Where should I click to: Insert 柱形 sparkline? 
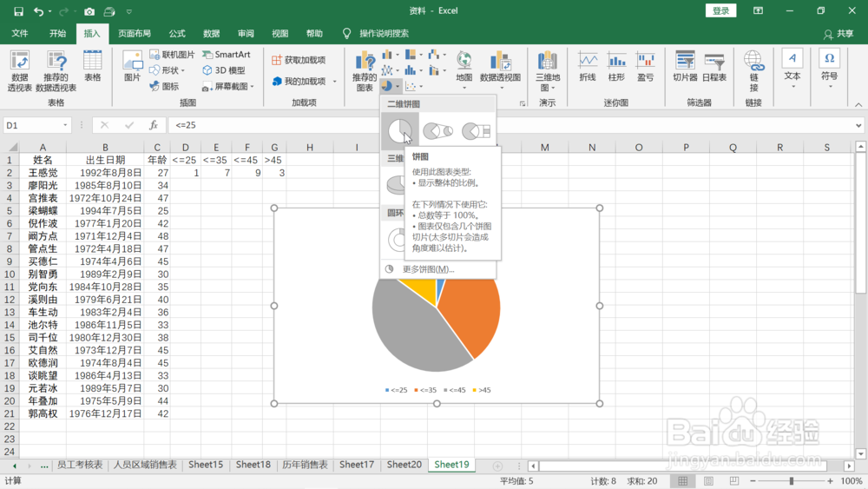click(x=616, y=67)
